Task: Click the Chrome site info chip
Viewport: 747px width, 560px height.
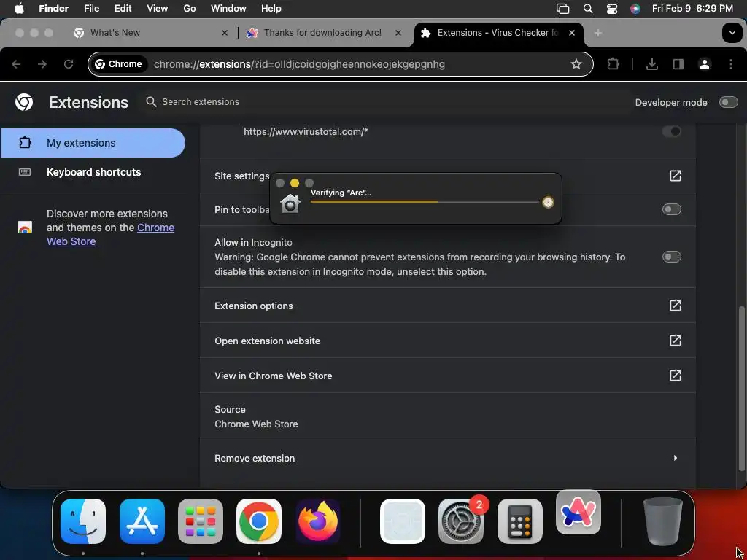Action: point(118,64)
